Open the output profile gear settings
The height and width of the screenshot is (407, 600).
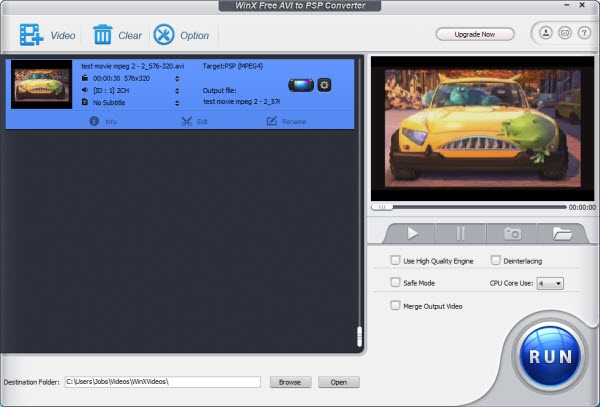coord(324,84)
